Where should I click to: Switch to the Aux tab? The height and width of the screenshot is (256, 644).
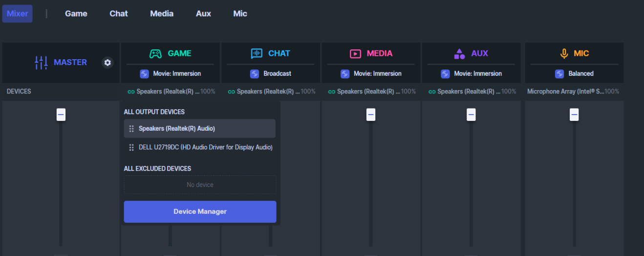click(203, 14)
